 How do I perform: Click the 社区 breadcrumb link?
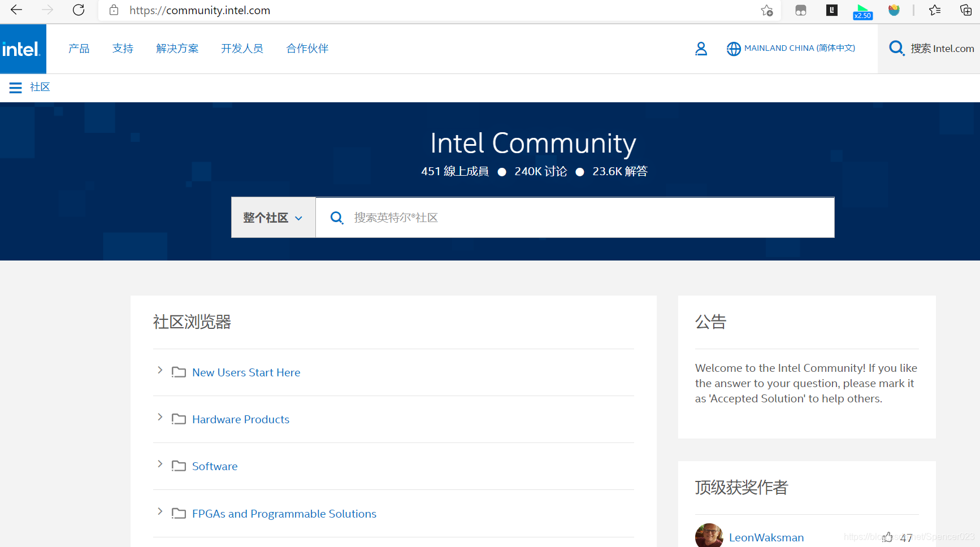40,87
